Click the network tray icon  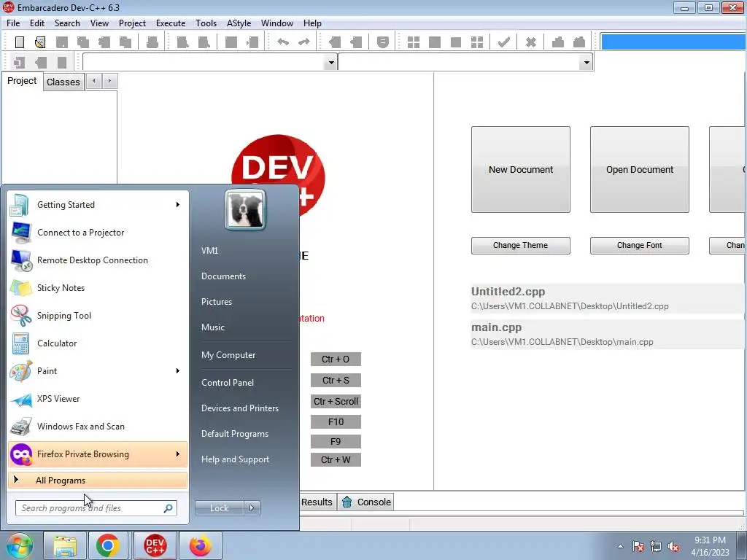[656, 547]
